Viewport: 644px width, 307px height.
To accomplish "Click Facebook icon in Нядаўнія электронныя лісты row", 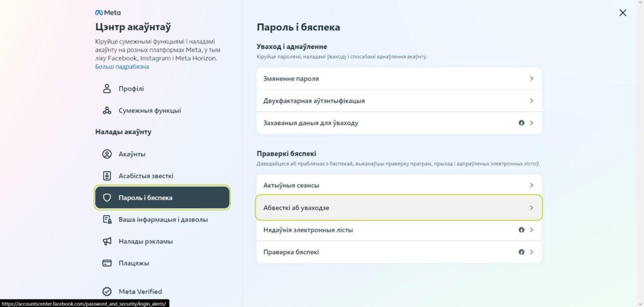I will [x=521, y=230].
